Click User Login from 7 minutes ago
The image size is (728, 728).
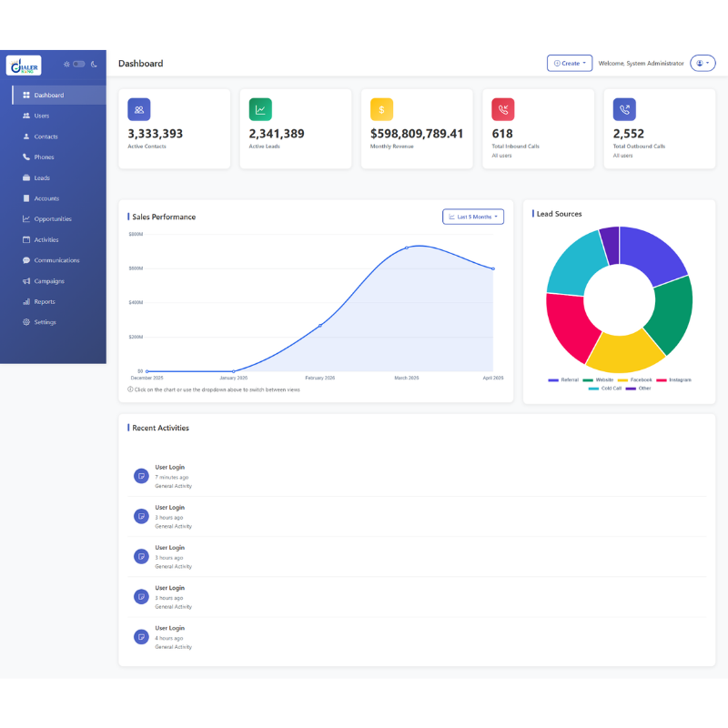click(x=170, y=467)
